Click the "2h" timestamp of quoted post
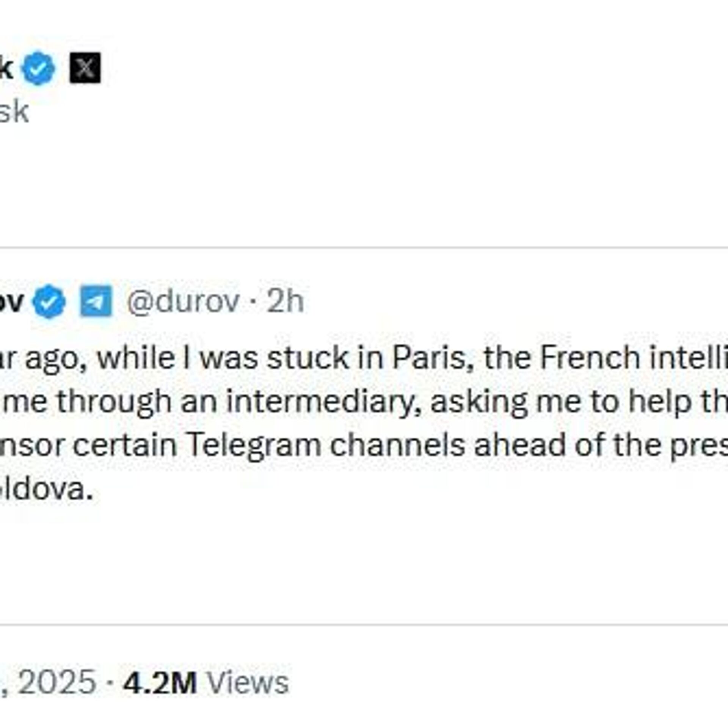This screenshot has width=728, height=726. coord(285,302)
